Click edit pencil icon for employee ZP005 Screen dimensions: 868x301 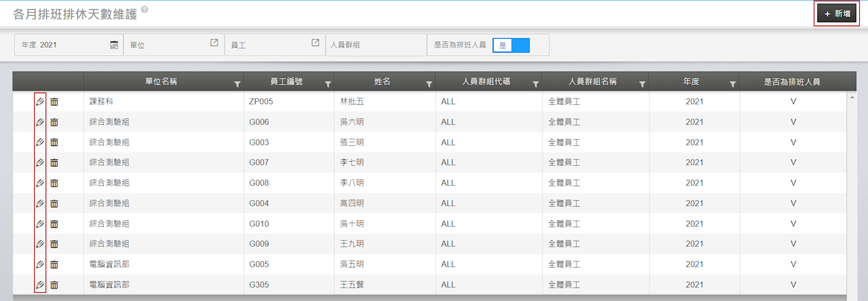40,101
